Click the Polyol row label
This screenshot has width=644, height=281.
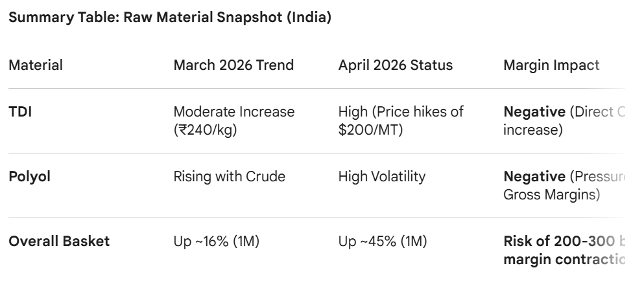30,176
